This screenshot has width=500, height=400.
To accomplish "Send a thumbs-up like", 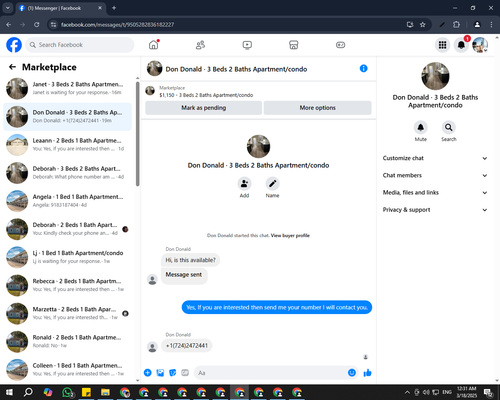I will point(367,373).
